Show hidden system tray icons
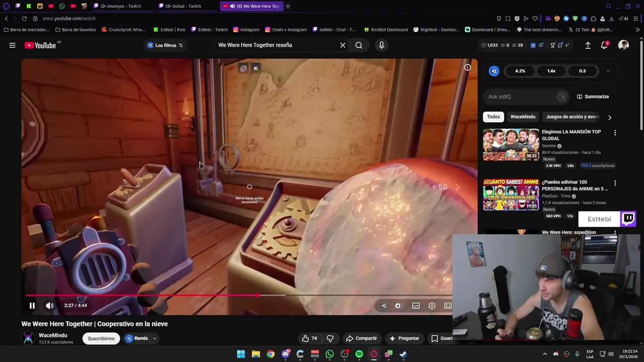644x362 pixels. [x=545, y=354]
